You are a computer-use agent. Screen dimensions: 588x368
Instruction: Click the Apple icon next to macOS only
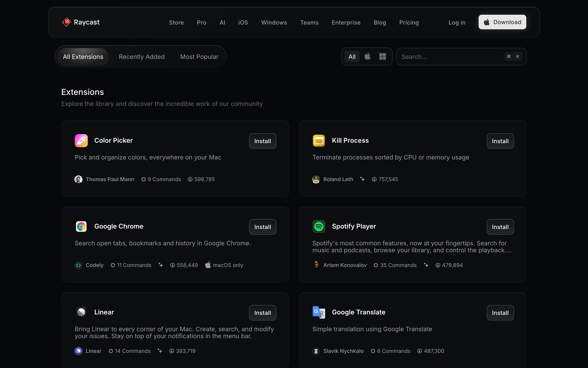coord(208,265)
